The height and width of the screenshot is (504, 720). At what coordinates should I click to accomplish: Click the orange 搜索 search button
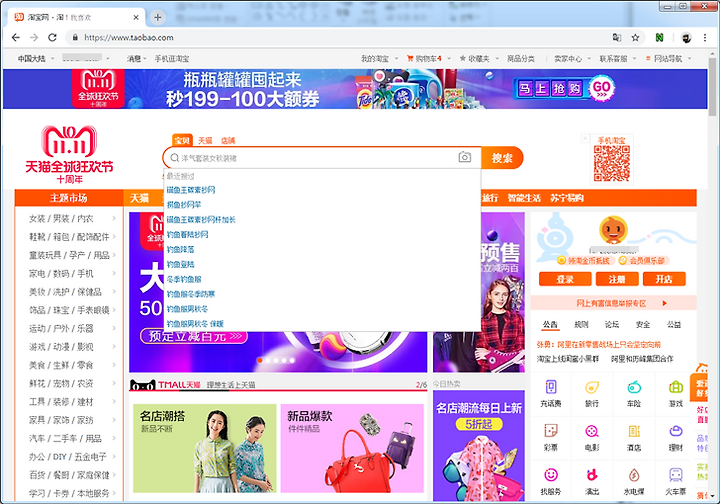pyautogui.click(x=502, y=158)
